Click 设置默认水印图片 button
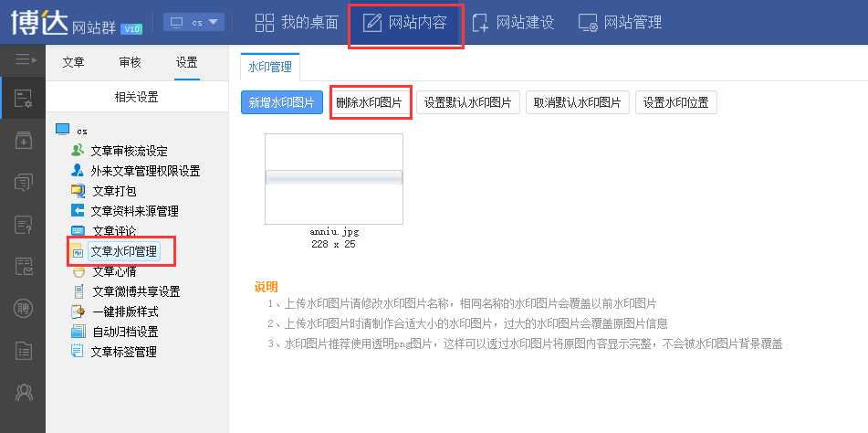 tap(468, 102)
